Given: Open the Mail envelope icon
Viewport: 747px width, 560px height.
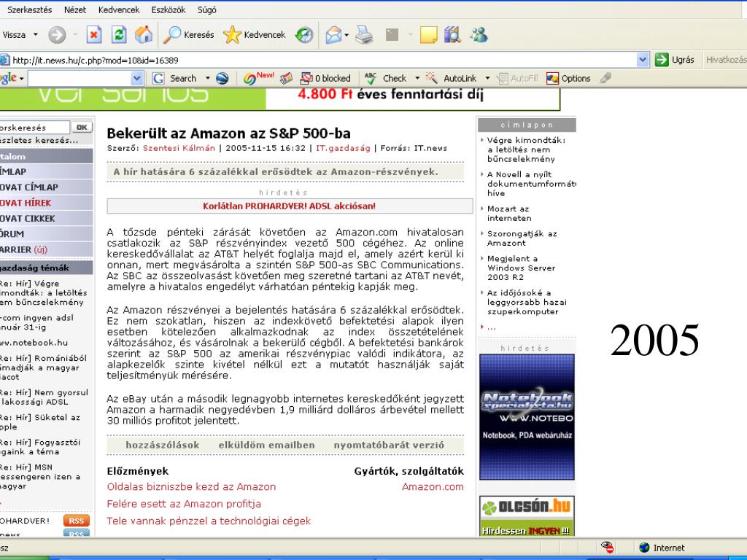Looking at the screenshot, I should (333, 35).
